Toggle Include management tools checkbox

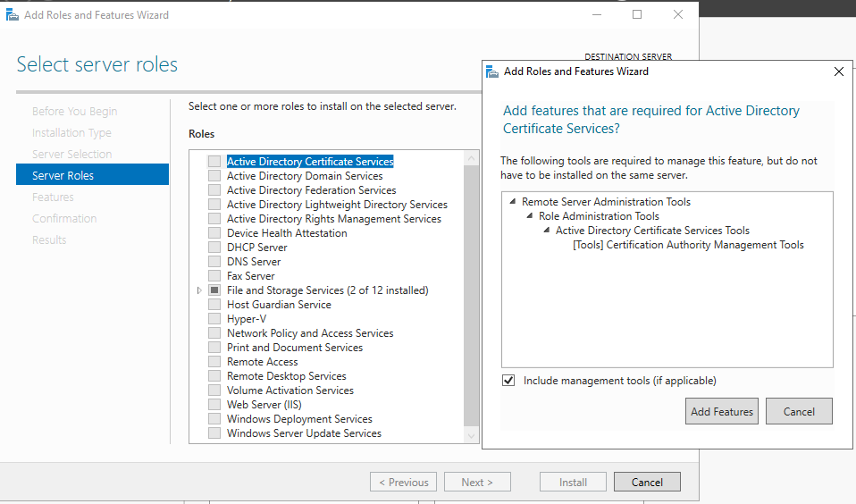point(508,381)
